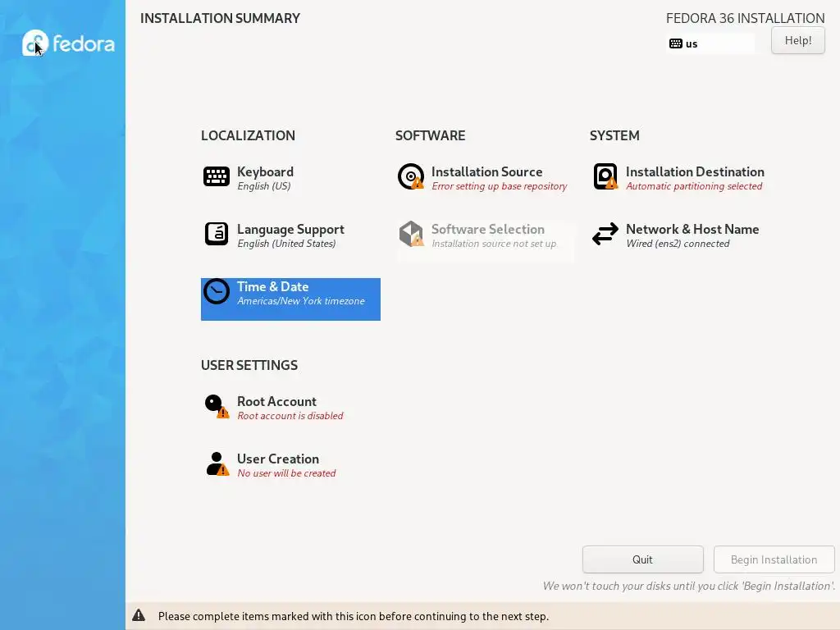Click the 'We won't touch your disks' note
Viewport: 840px width, 630px height.
pos(689,586)
